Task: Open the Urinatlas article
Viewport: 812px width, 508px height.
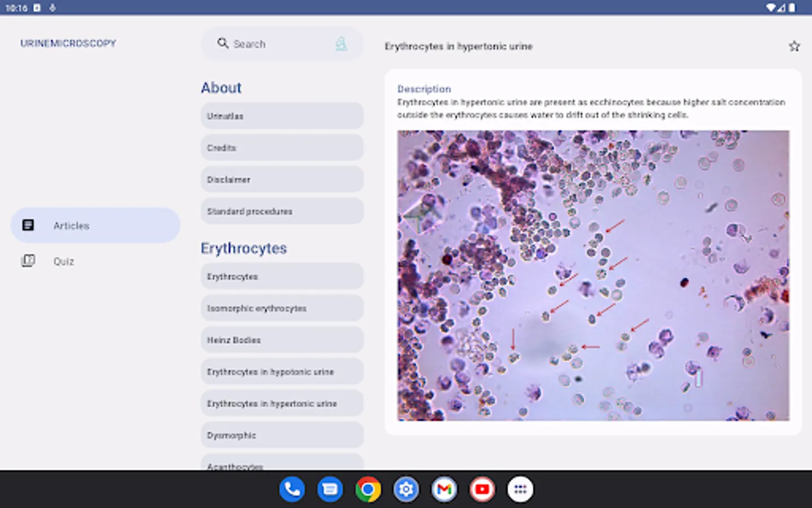Action: 282,116
